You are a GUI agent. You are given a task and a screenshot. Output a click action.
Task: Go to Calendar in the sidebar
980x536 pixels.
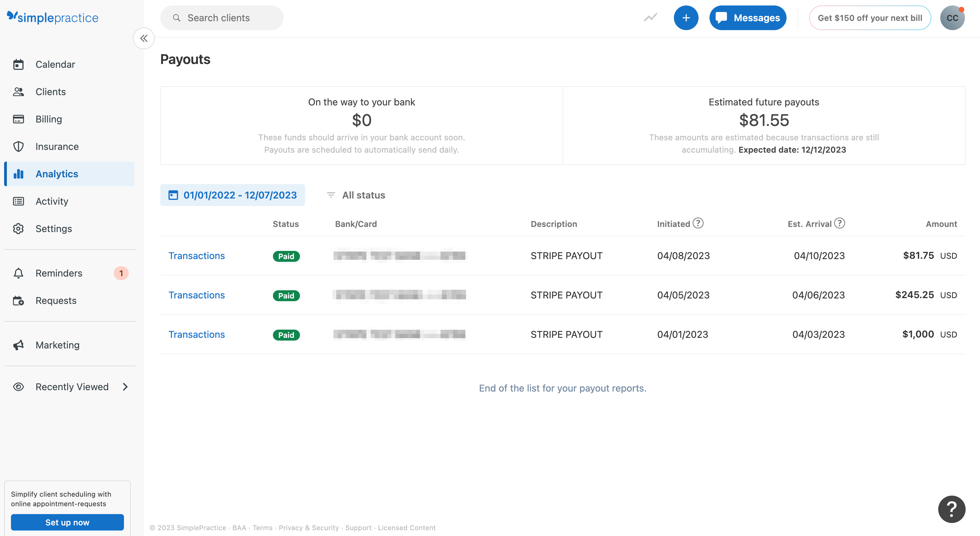tap(55, 64)
